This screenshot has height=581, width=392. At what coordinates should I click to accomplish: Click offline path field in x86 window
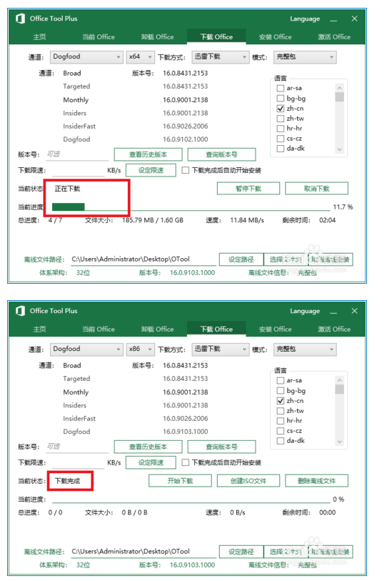(x=144, y=552)
